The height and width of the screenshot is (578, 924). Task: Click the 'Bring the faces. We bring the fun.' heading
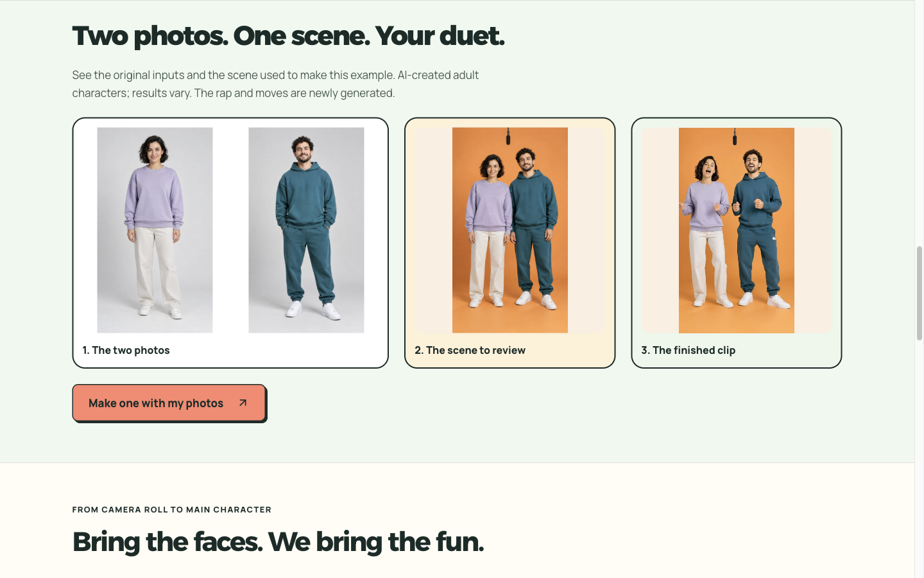278,542
